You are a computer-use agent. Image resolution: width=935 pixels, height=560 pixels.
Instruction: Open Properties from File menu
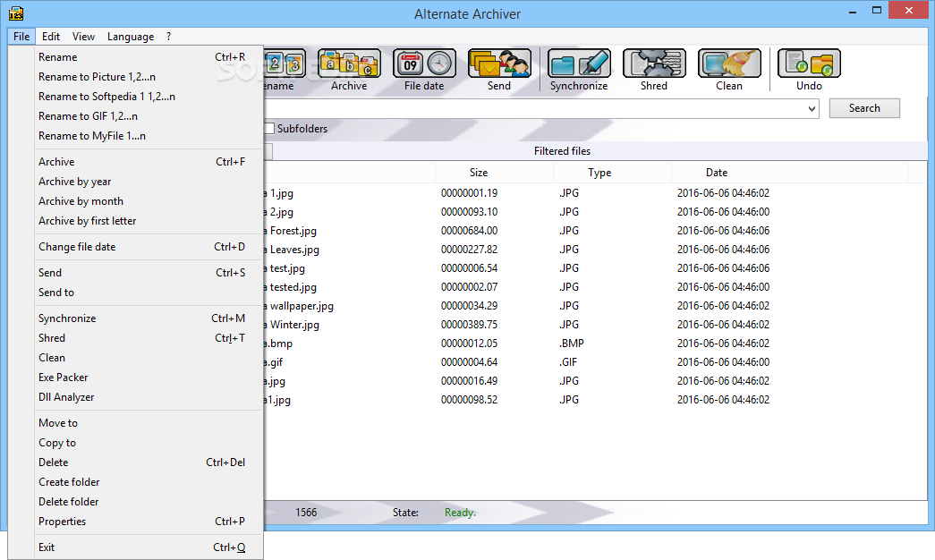[x=149, y=522]
